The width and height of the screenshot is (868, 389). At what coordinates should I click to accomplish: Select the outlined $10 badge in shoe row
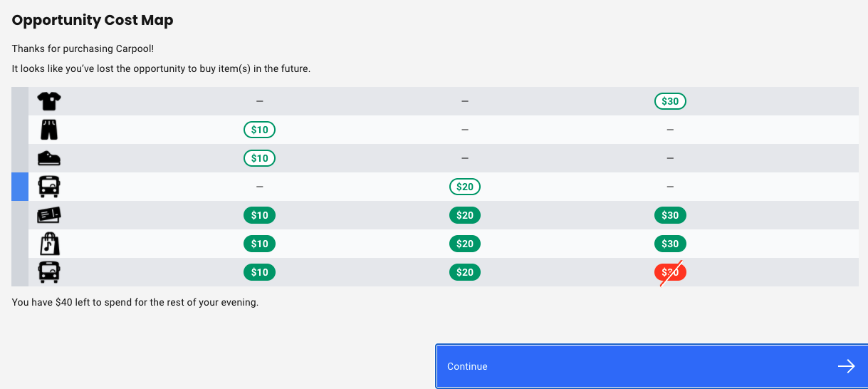coord(259,158)
